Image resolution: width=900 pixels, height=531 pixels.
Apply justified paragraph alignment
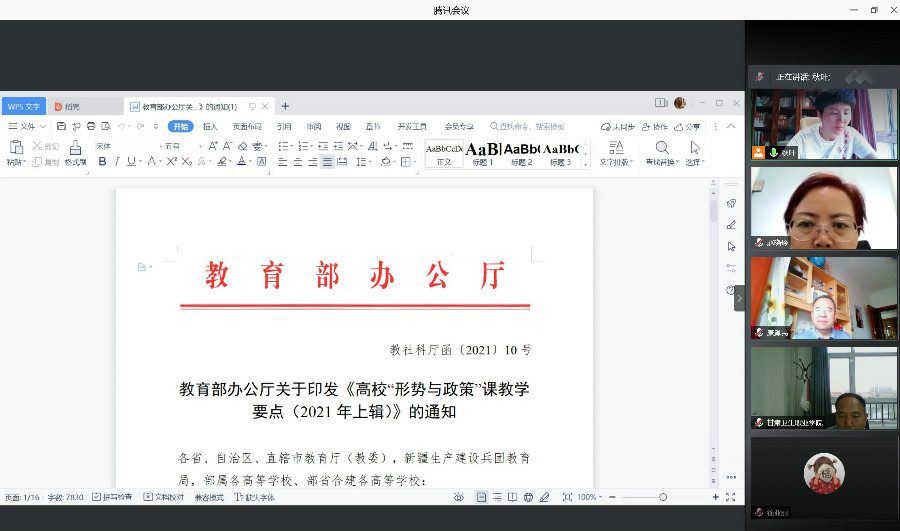pos(327,161)
